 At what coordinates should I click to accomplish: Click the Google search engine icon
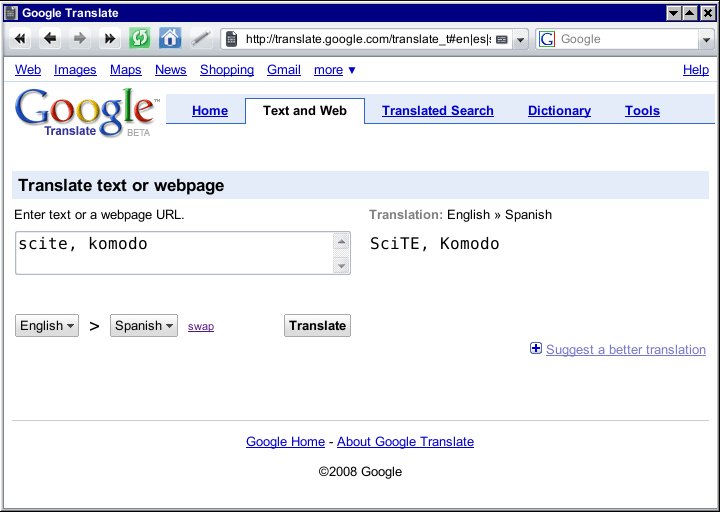(546, 39)
